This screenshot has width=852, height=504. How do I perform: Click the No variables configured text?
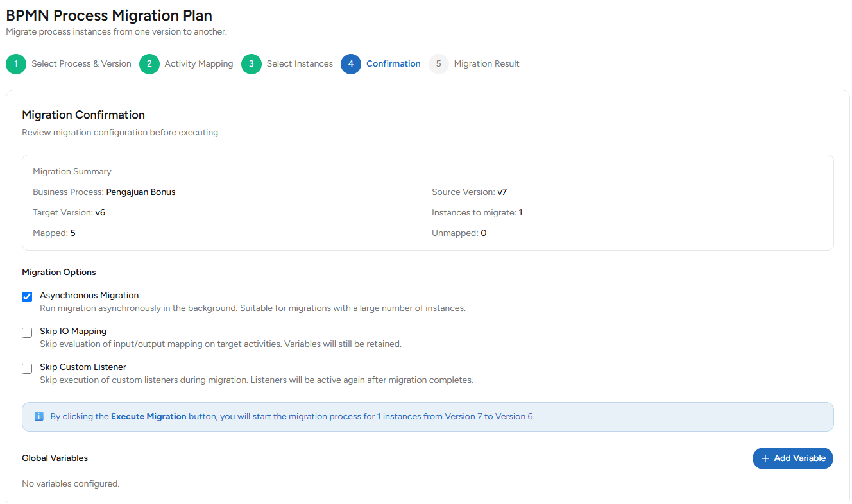[71, 483]
